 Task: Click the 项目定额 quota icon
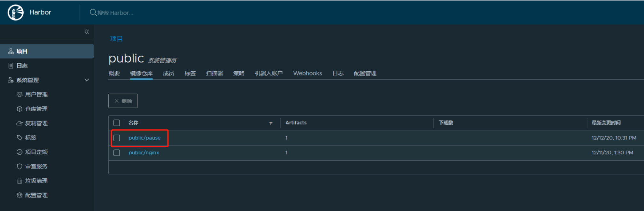[x=19, y=152]
